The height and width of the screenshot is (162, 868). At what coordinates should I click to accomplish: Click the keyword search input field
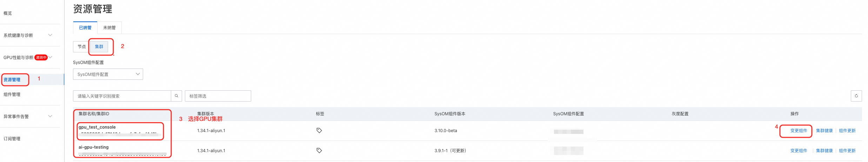(x=122, y=96)
